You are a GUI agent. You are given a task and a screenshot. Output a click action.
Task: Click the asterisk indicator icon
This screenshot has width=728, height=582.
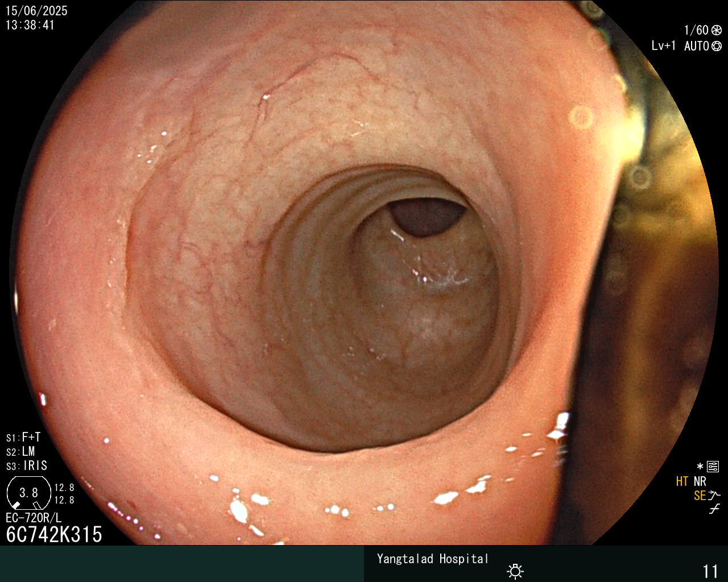pos(700,467)
